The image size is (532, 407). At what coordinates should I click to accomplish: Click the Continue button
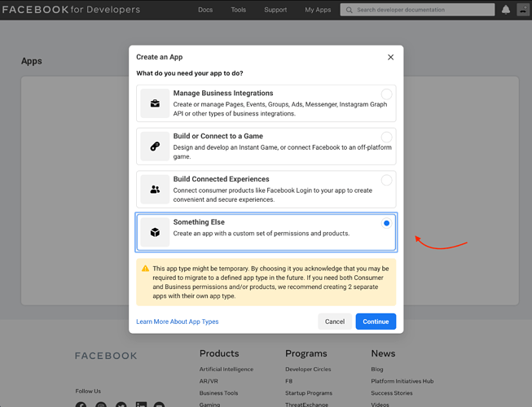376,322
